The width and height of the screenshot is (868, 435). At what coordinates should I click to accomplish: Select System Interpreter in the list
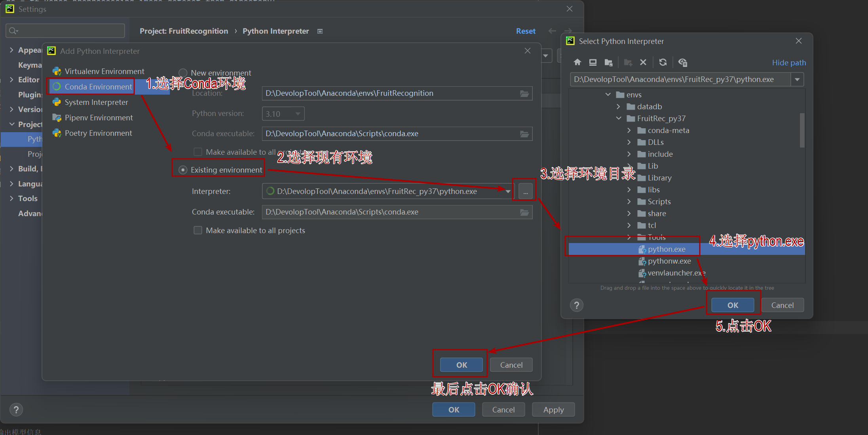96,102
